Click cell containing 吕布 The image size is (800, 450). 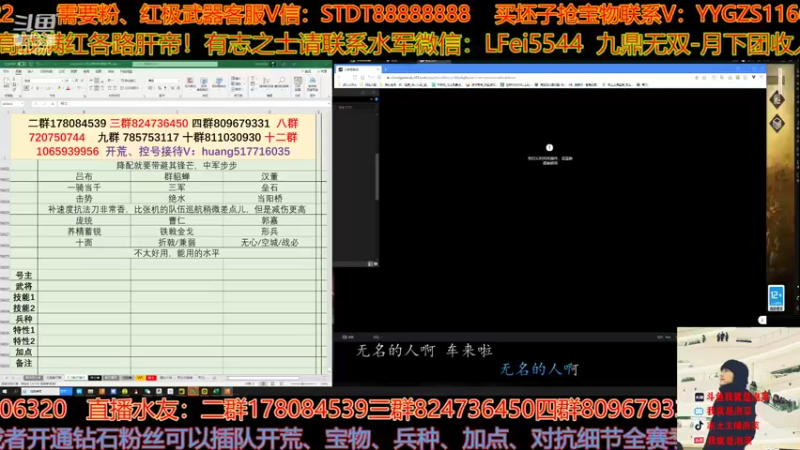pyautogui.click(x=84, y=177)
